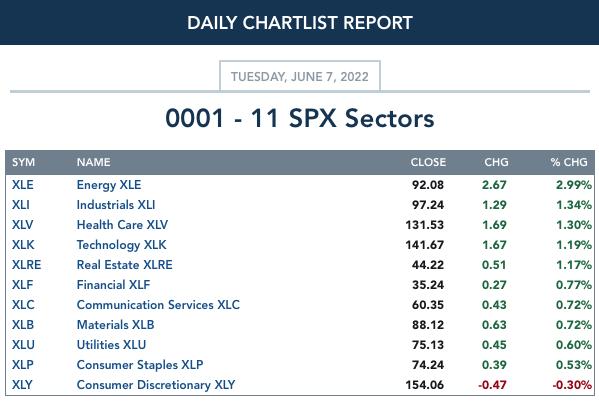Select the Health Care XLV link
Image resolution: width=599 pixels, height=401 pixels.
[x=122, y=225]
